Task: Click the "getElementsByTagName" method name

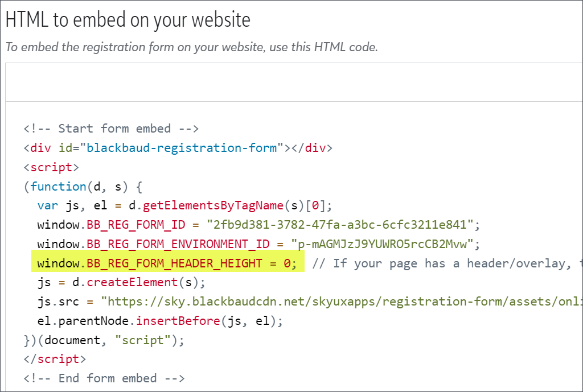Action: [213, 205]
